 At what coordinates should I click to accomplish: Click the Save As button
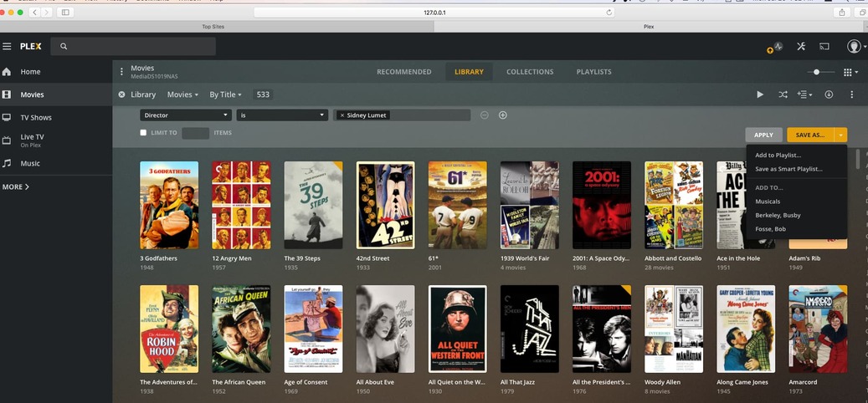click(810, 135)
